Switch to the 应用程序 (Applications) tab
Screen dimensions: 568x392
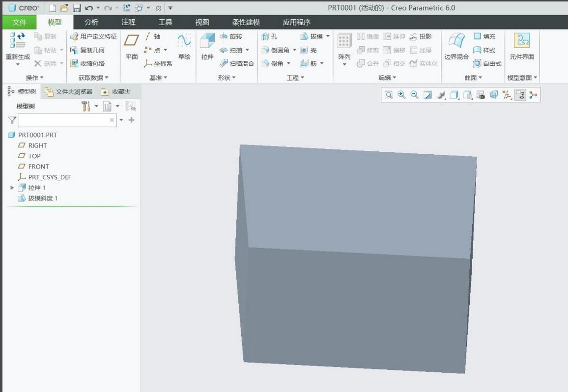point(297,22)
